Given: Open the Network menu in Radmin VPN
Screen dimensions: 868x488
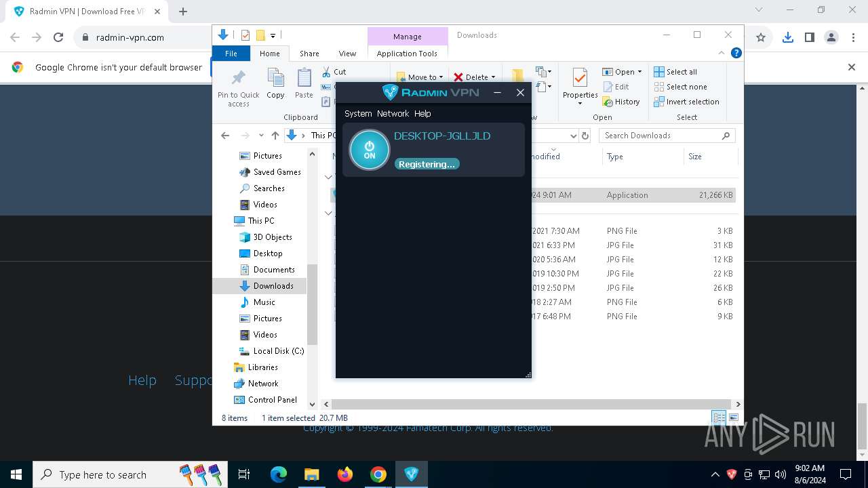Looking at the screenshot, I should coord(393,114).
